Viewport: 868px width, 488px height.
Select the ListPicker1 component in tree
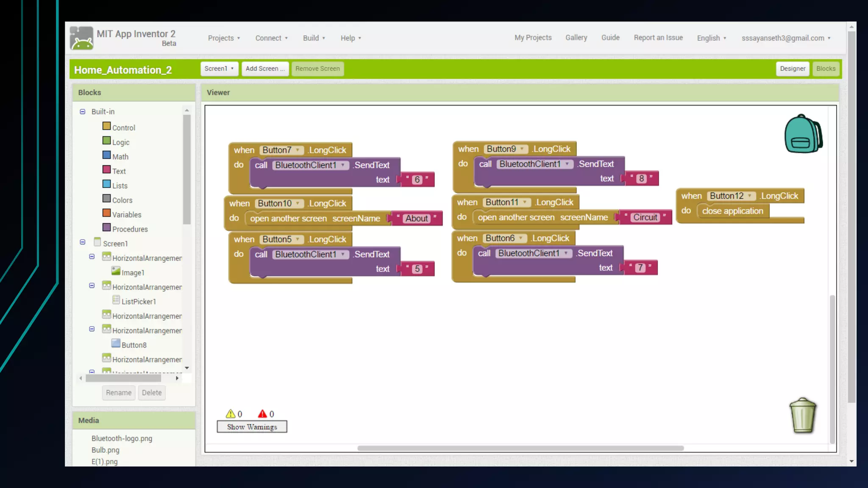pos(138,301)
